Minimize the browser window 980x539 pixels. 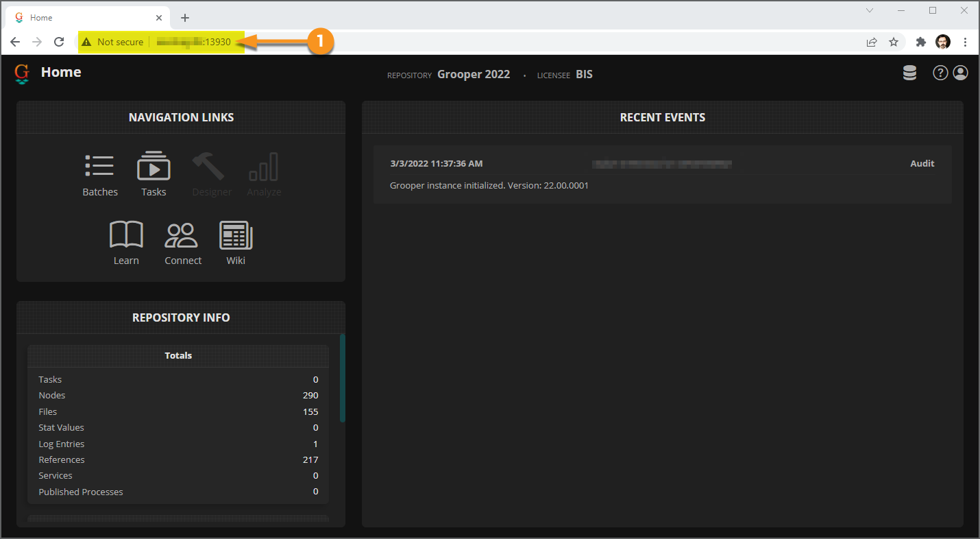[901, 10]
